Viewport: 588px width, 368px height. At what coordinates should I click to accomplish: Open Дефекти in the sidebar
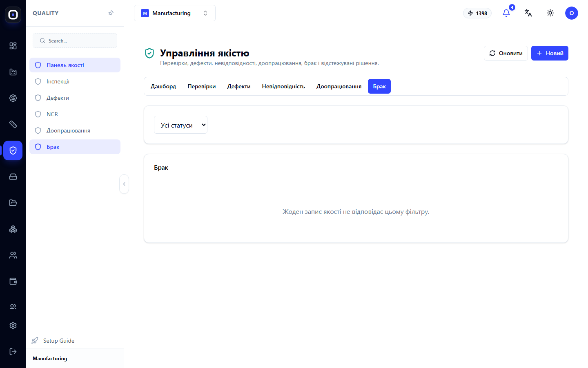click(75, 98)
